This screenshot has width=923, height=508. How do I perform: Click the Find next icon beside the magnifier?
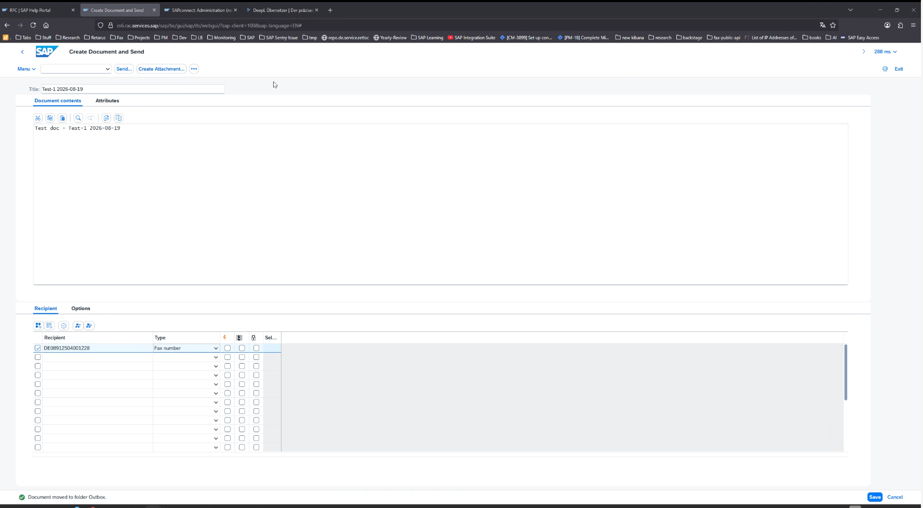90,118
